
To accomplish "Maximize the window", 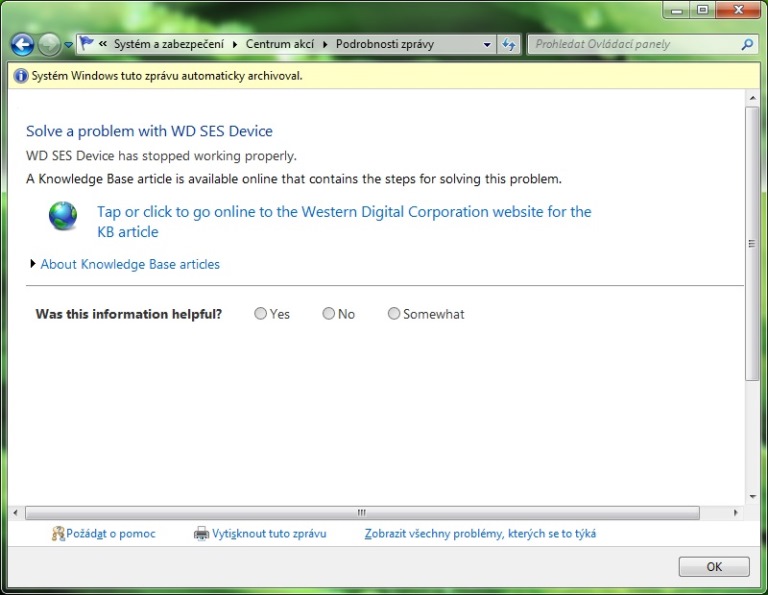I will (x=702, y=10).
